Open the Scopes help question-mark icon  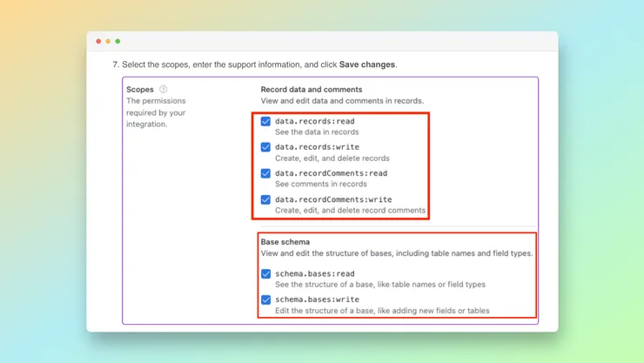tap(163, 89)
